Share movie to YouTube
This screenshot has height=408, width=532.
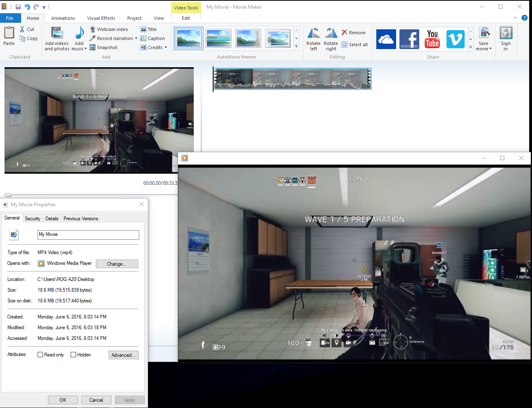pos(432,39)
